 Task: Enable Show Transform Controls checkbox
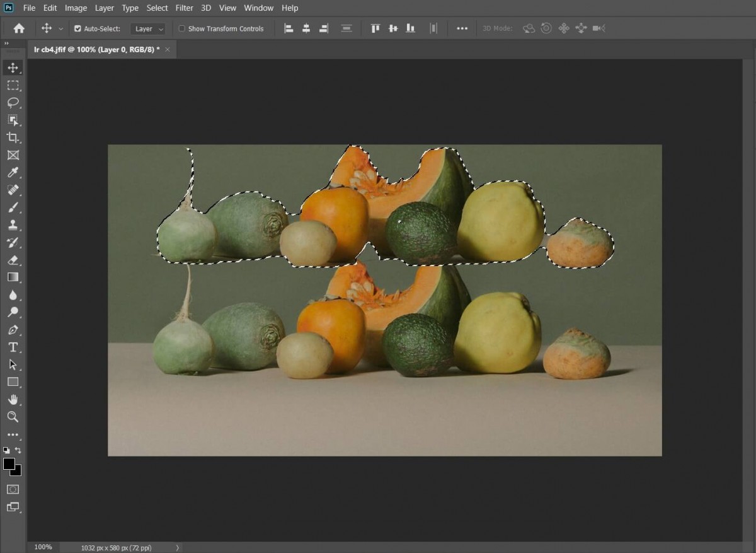pyautogui.click(x=182, y=28)
